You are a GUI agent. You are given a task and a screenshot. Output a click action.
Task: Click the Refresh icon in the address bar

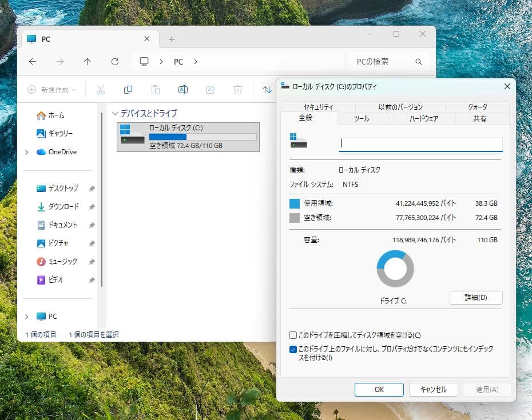click(114, 61)
